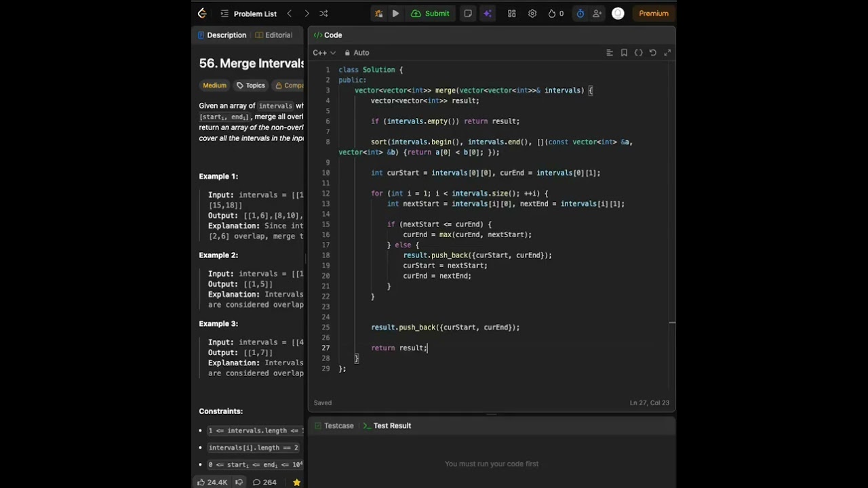Switch to the Test Result tab

(387, 426)
